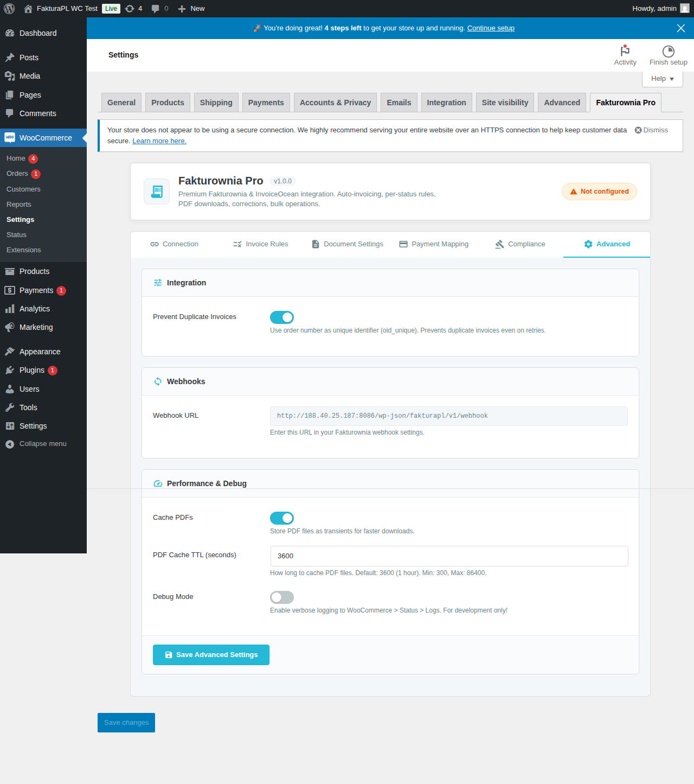Click the Finish setup progress icon
The image size is (694, 784).
point(668,51)
